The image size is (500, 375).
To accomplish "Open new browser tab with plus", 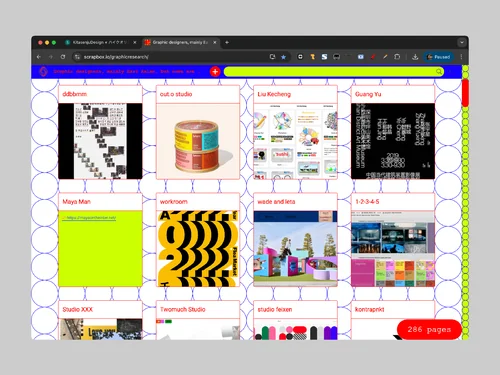I will click(227, 42).
